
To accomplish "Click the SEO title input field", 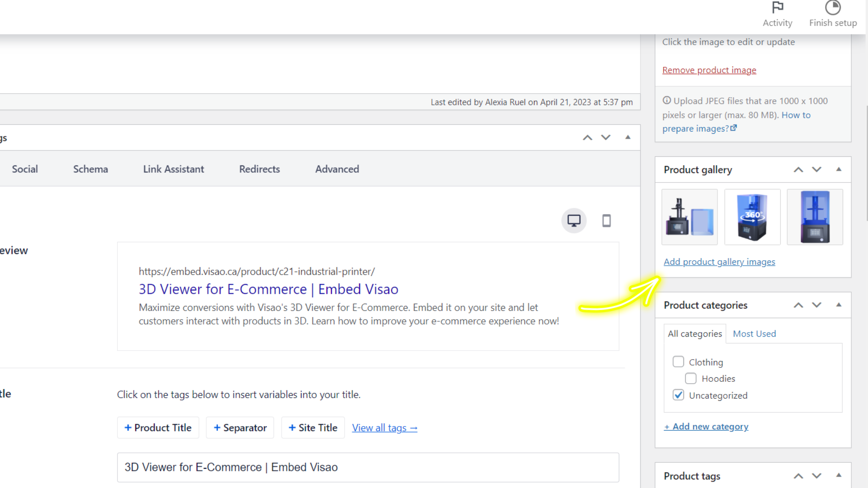I will [x=368, y=467].
